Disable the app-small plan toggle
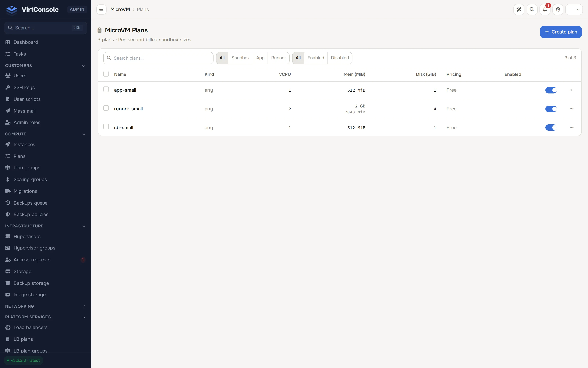Image resolution: width=588 pixels, height=368 pixels. [551, 90]
